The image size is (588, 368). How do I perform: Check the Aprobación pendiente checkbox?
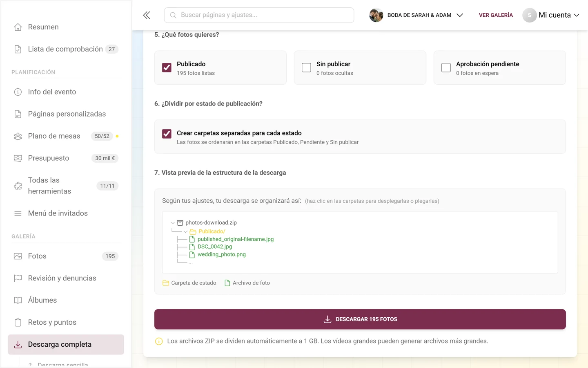[x=446, y=67]
